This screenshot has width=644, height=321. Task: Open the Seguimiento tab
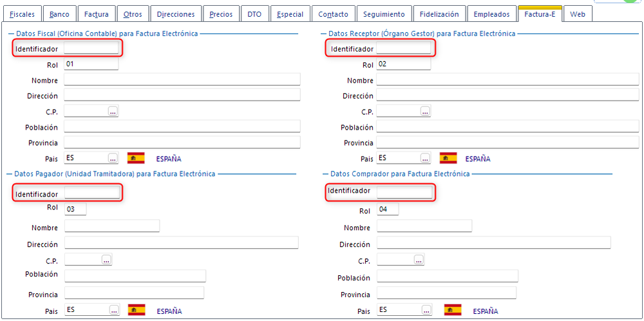click(x=384, y=14)
